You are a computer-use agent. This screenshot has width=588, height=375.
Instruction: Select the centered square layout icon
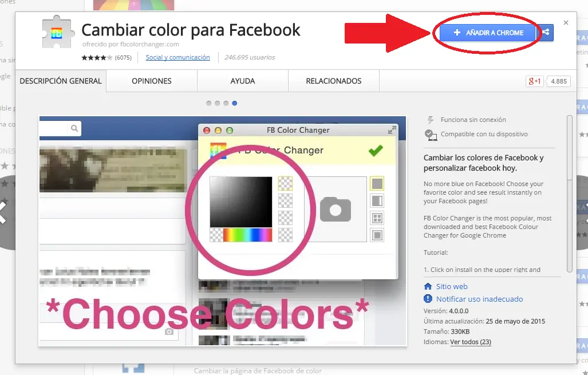377,235
